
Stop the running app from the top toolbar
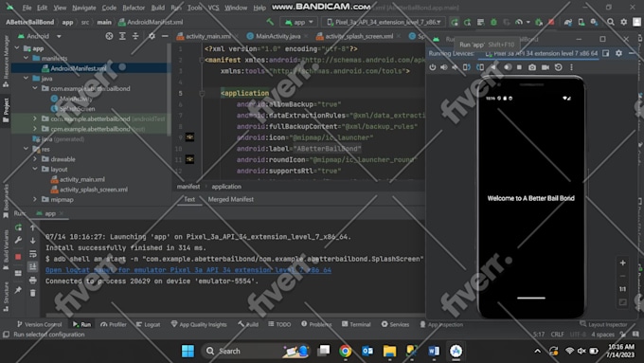click(551, 22)
